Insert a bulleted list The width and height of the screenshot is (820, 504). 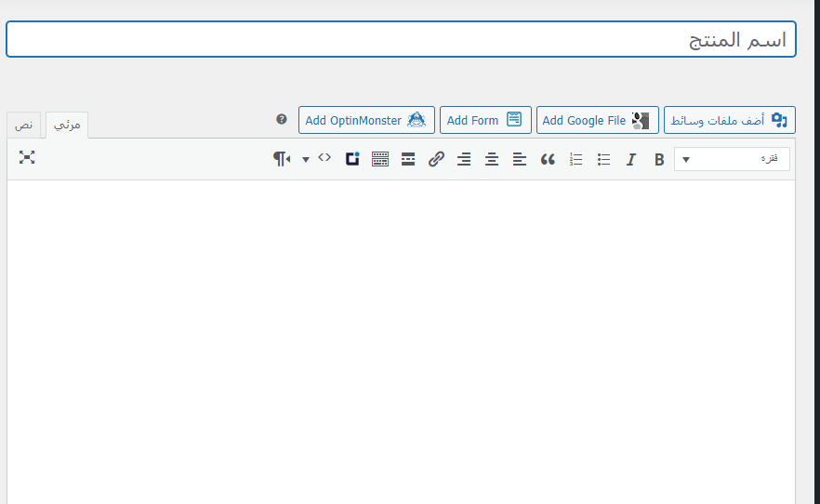(603, 159)
